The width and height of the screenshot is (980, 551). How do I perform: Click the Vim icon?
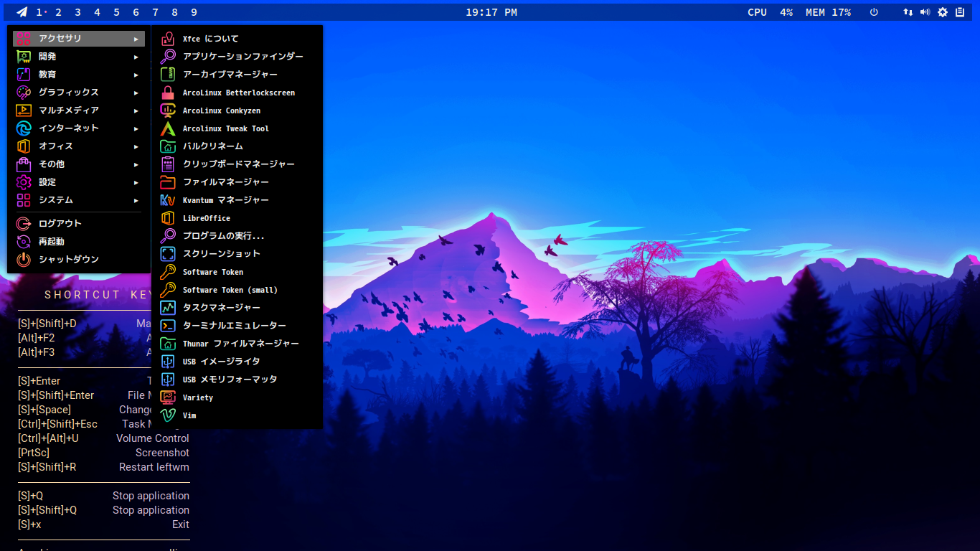[168, 415]
